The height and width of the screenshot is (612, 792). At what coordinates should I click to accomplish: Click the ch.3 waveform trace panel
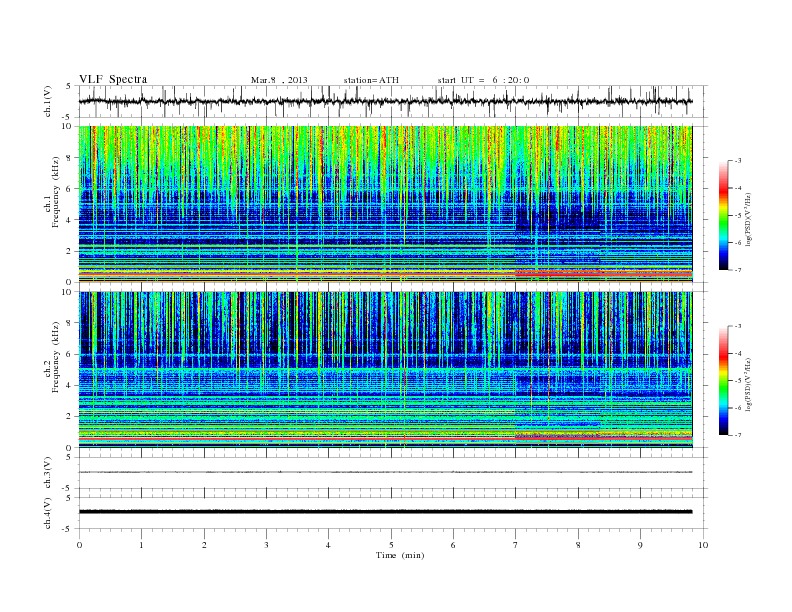[393, 473]
